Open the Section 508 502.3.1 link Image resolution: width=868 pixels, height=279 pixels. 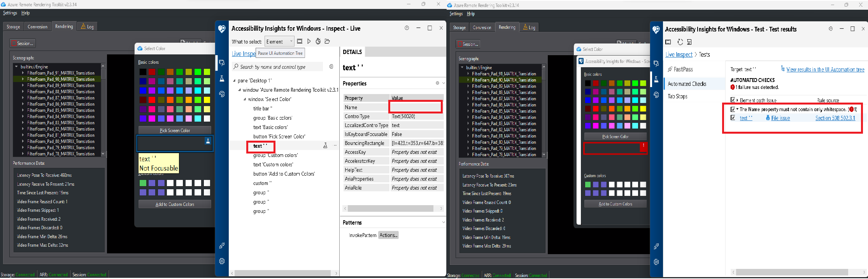click(835, 118)
